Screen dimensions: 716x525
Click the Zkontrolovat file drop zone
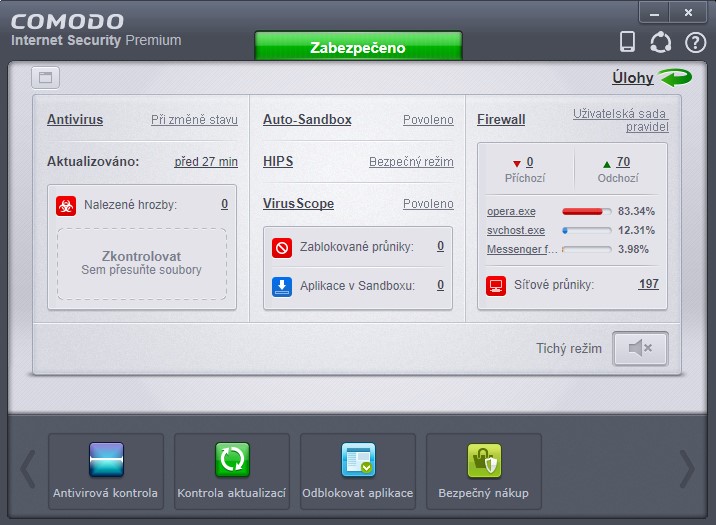point(142,264)
